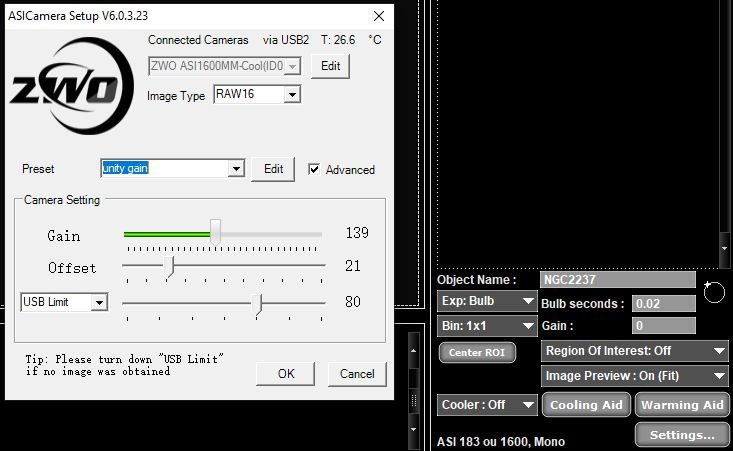
Task: Click the ZWO logo image
Action: (72, 86)
